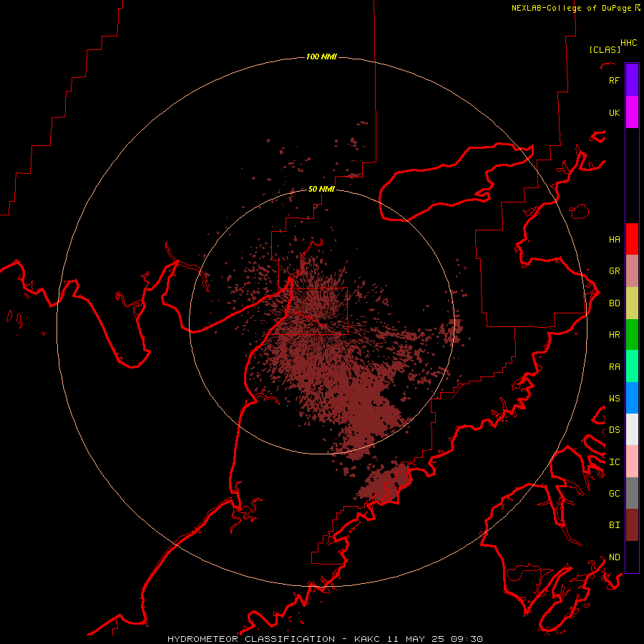
Task: Click the HA red legend swatch
Action: point(632,239)
